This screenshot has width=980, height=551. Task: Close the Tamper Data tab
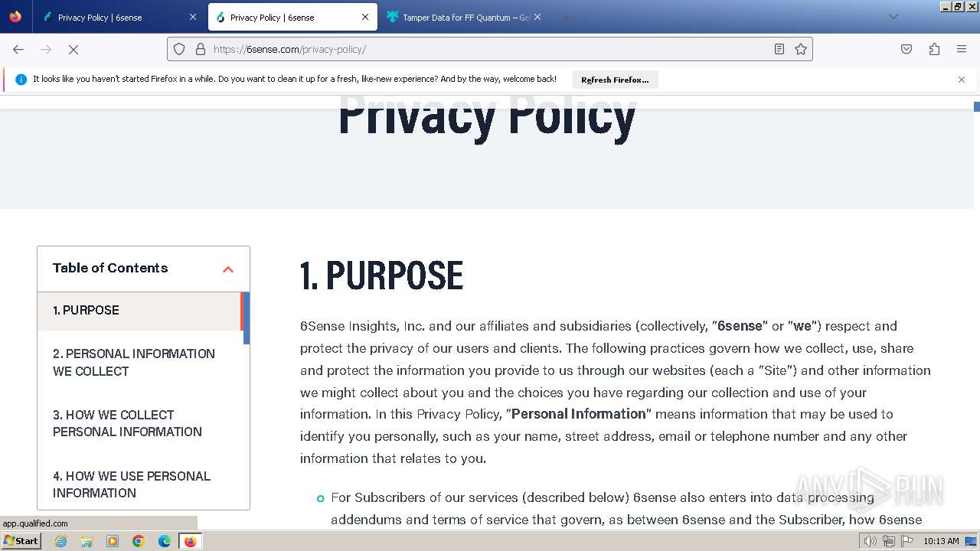click(537, 17)
